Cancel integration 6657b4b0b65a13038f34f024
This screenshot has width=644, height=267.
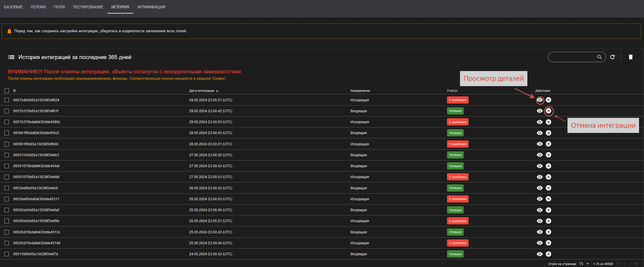(549, 100)
